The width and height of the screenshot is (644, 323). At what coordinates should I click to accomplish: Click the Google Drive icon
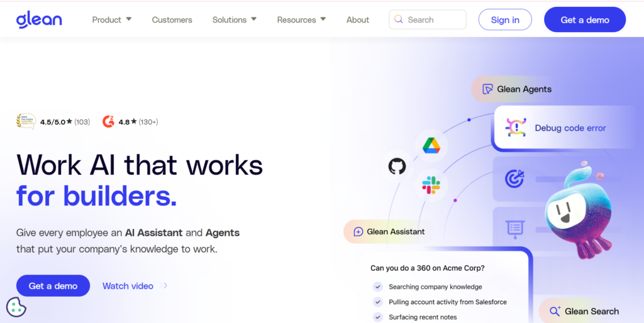(x=431, y=146)
